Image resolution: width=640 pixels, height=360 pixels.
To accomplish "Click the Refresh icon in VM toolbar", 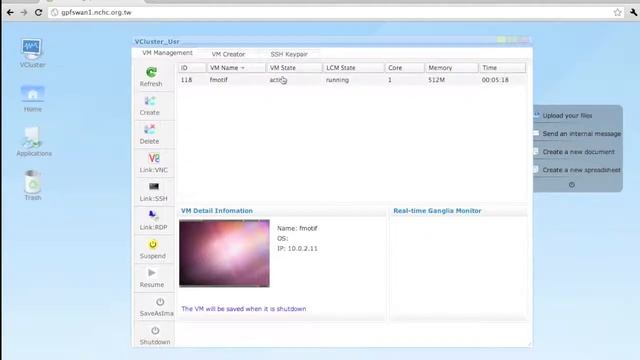I will 151,72.
